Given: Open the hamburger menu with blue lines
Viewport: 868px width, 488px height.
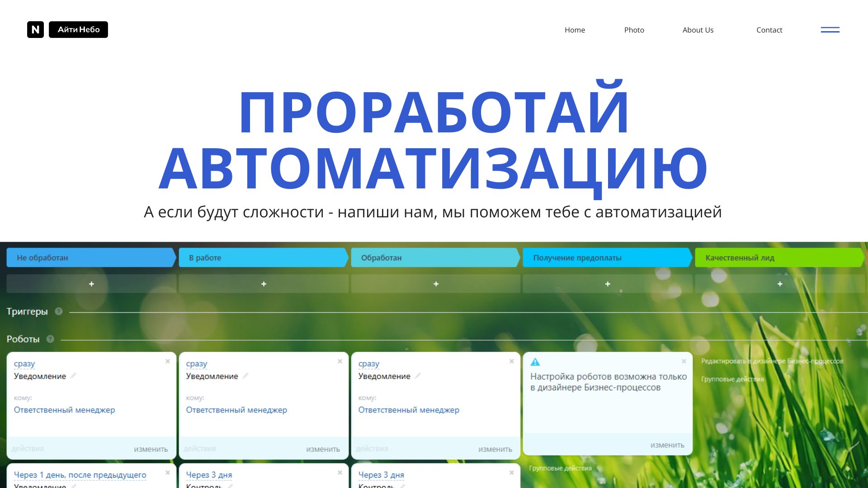Looking at the screenshot, I should coord(830,30).
